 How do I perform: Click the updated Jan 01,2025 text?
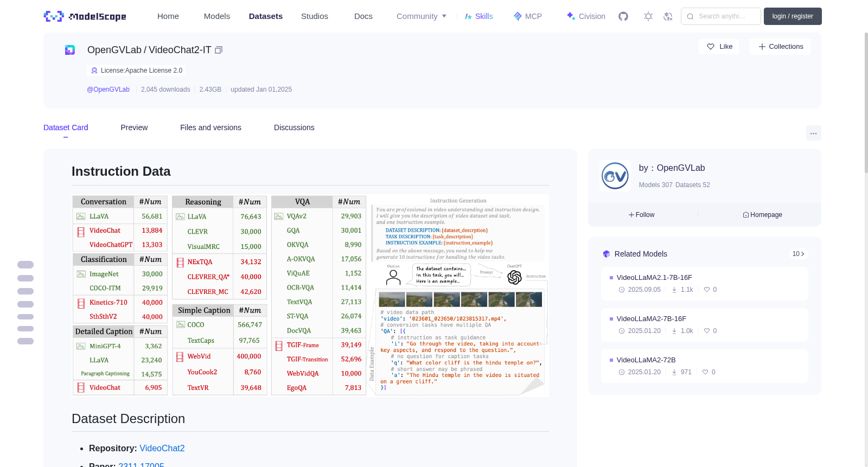click(261, 89)
